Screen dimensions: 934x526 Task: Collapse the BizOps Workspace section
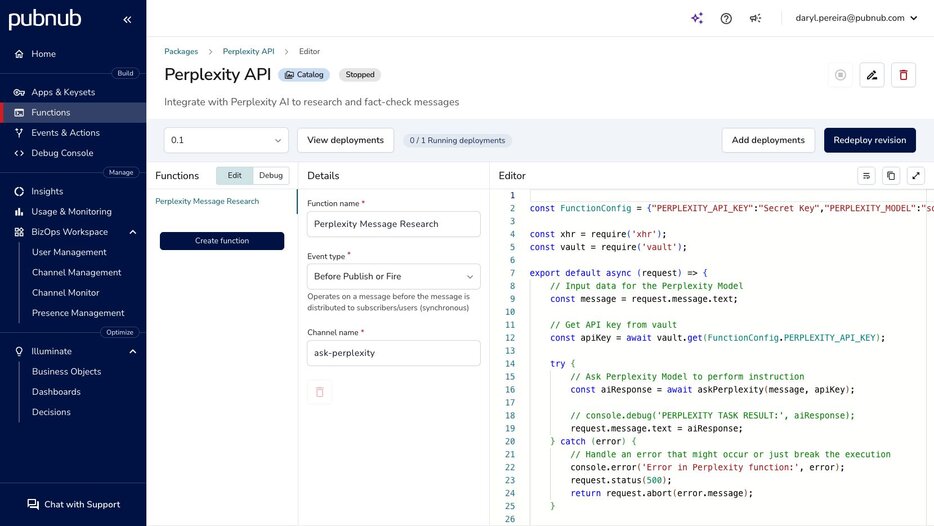point(132,232)
